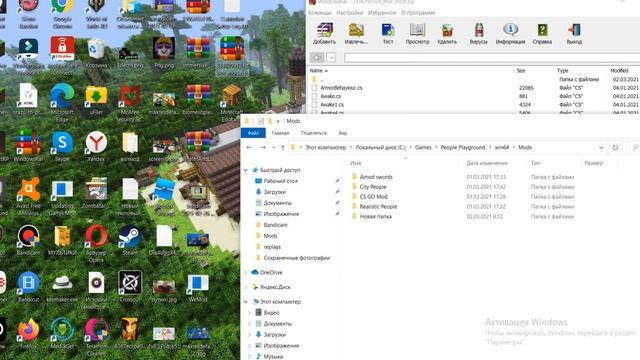Click the Добавить icon in WinRAR toolbar
Screen dimensions: 640x360
324,33
